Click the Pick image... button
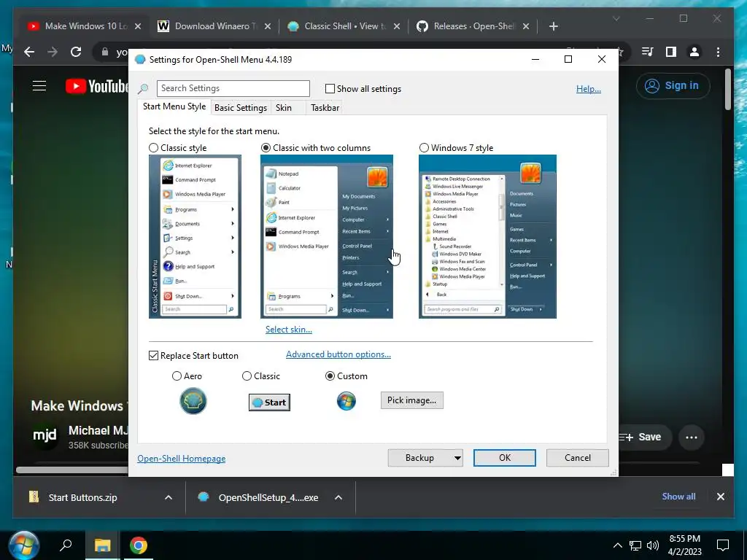This screenshot has width=747, height=560. point(411,400)
